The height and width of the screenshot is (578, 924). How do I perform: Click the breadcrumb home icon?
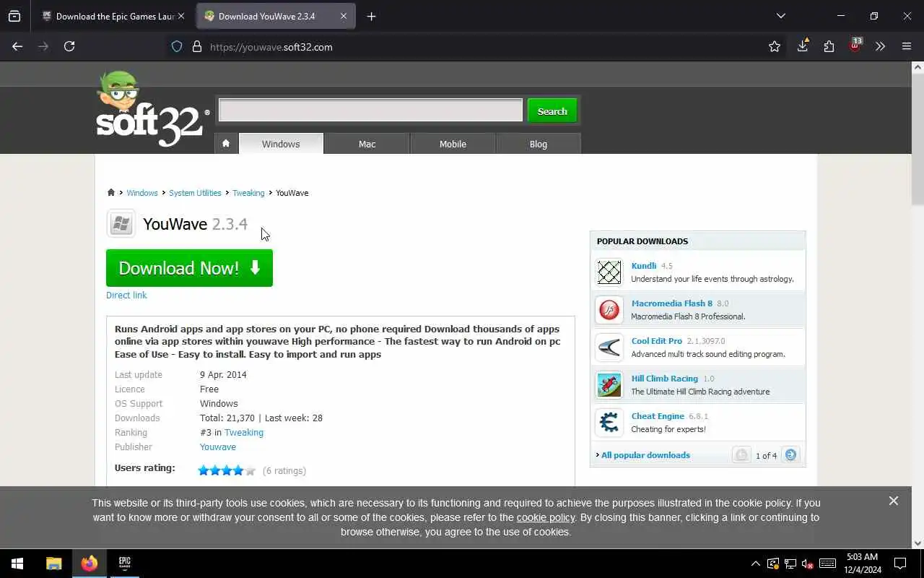[110, 193]
